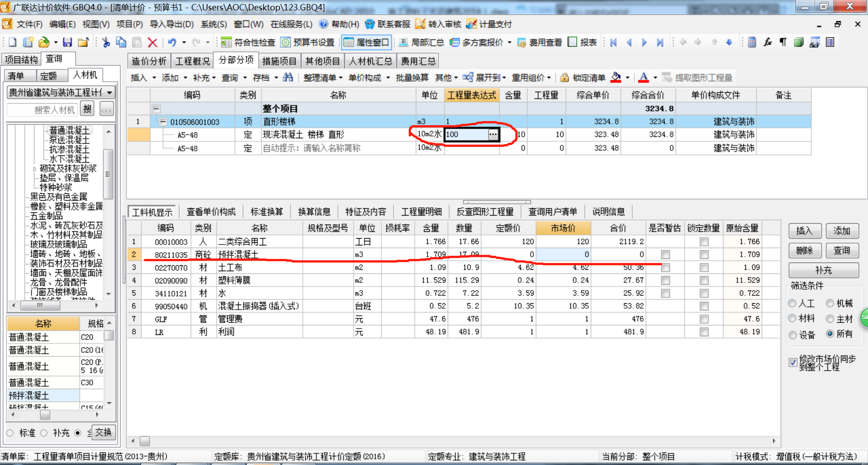Open 多方案报价 from the toolbar

click(x=476, y=42)
